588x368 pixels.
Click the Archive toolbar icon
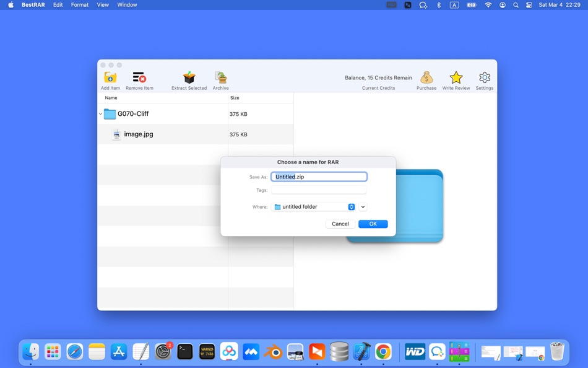tap(221, 77)
